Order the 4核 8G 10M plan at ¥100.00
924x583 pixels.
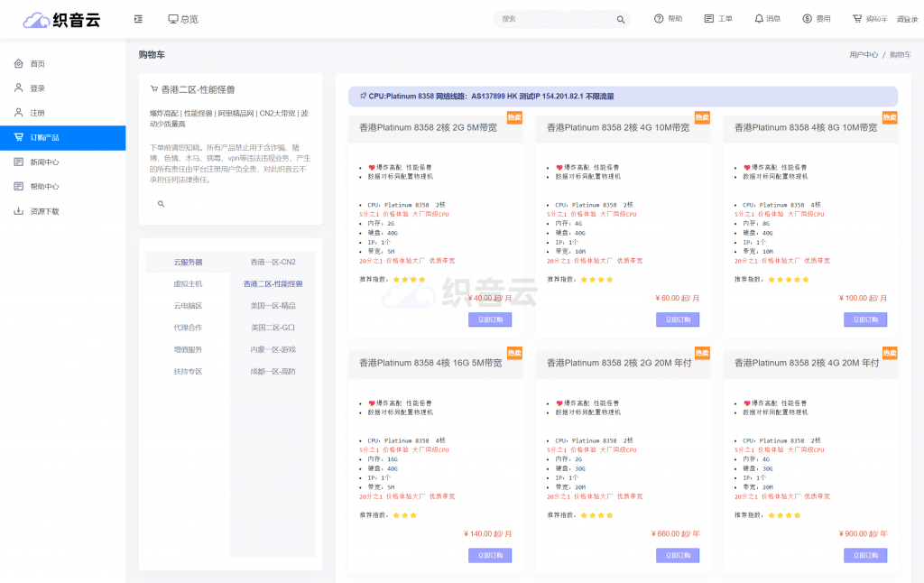pyautogui.click(x=864, y=319)
